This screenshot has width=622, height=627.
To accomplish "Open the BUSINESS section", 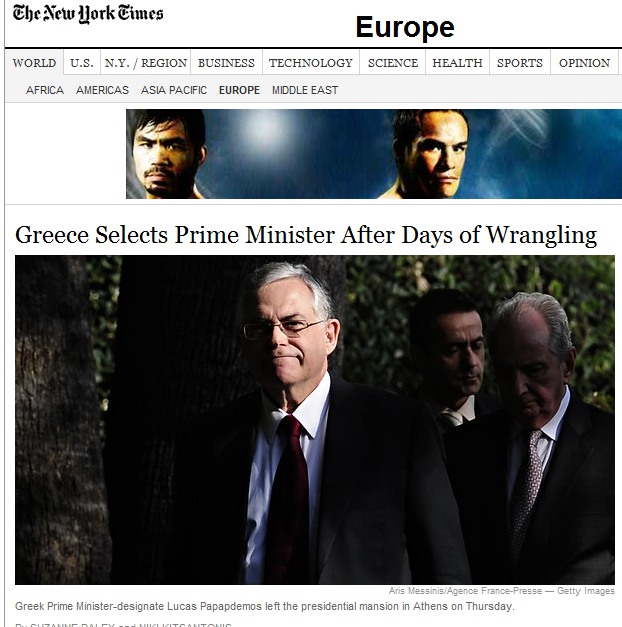I will click(x=226, y=63).
